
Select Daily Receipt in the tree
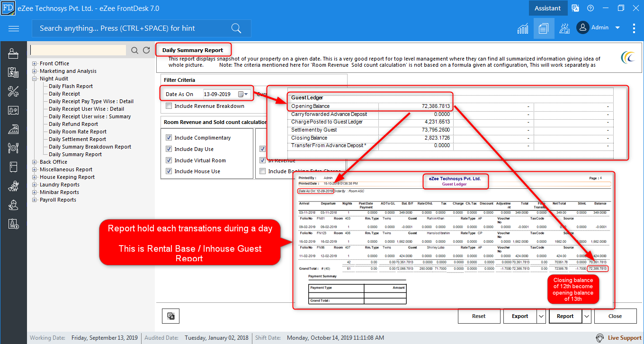[64, 94]
